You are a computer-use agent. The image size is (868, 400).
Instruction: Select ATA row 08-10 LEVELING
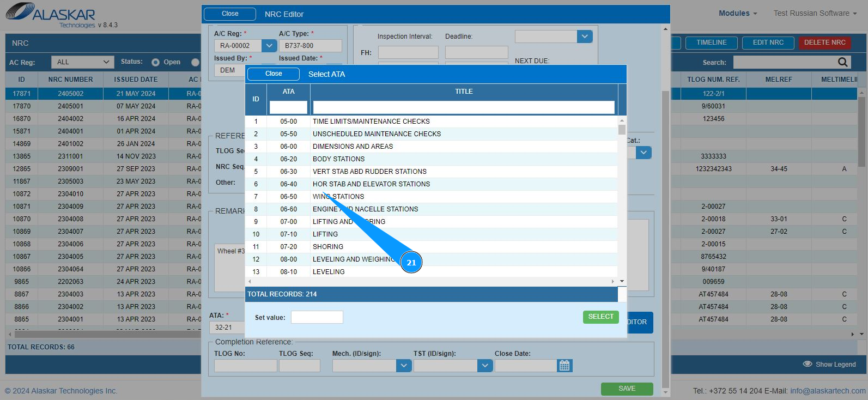(432, 272)
